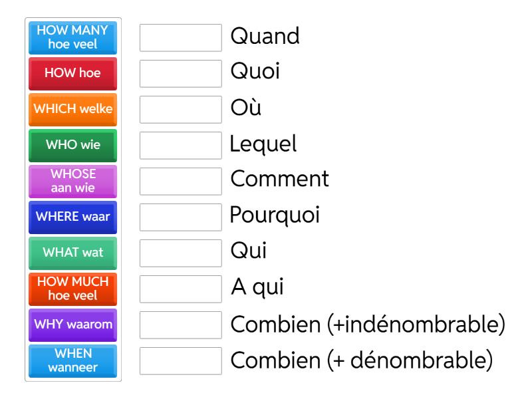Image resolution: width=532 pixels, height=399 pixels.
Task: Click the answer box next to Quand
Action: point(180,38)
